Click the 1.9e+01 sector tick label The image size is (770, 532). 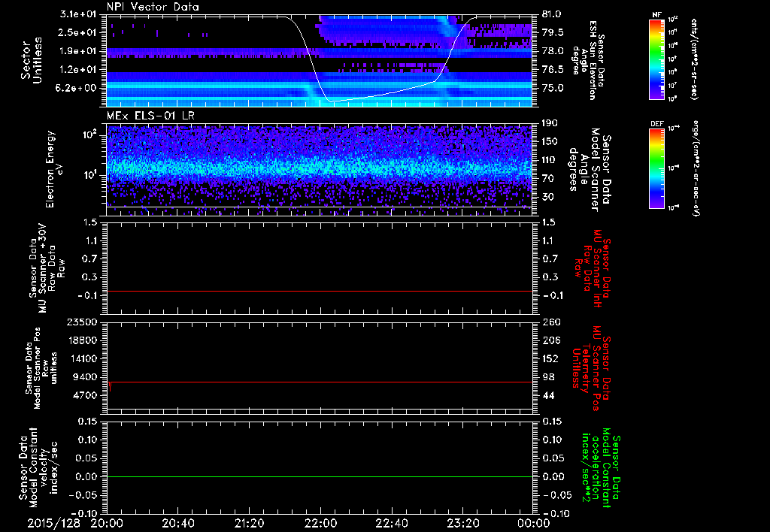point(77,51)
